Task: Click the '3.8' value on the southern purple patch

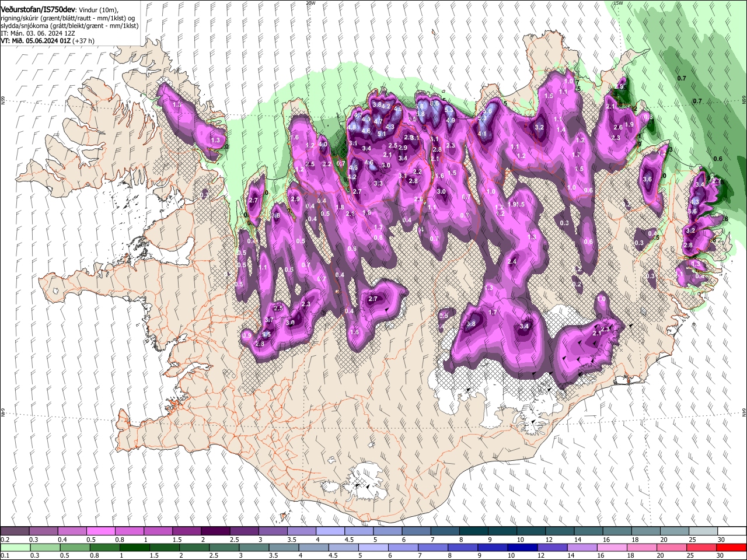Action: coord(470,324)
